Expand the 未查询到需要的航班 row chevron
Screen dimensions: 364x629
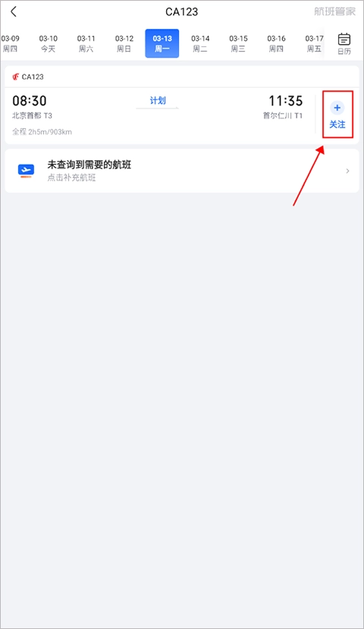347,171
